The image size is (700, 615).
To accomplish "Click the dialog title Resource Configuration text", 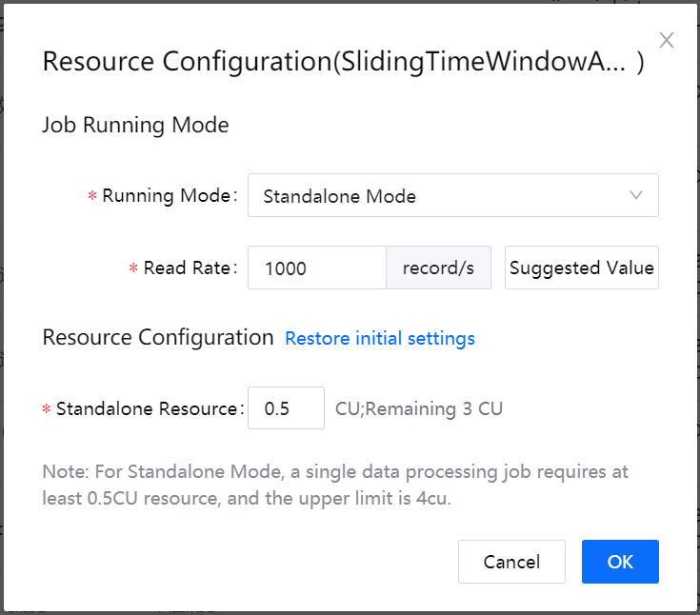I will [x=343, y=62].
